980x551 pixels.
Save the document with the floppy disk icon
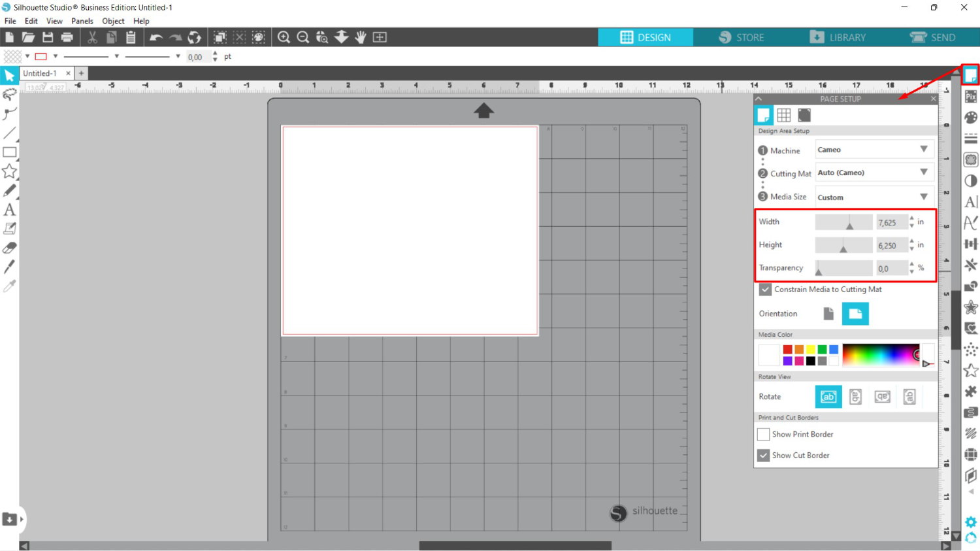48,37
